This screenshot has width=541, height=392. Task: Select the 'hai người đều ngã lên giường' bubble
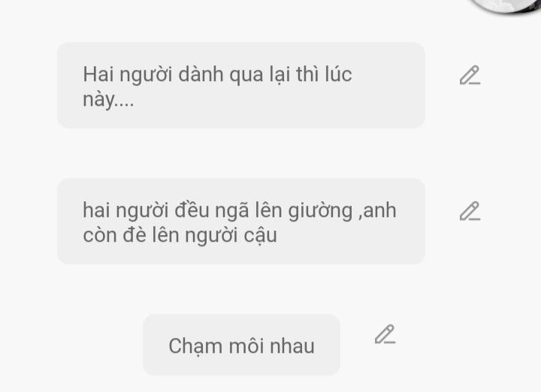click(x=241, y=222)
